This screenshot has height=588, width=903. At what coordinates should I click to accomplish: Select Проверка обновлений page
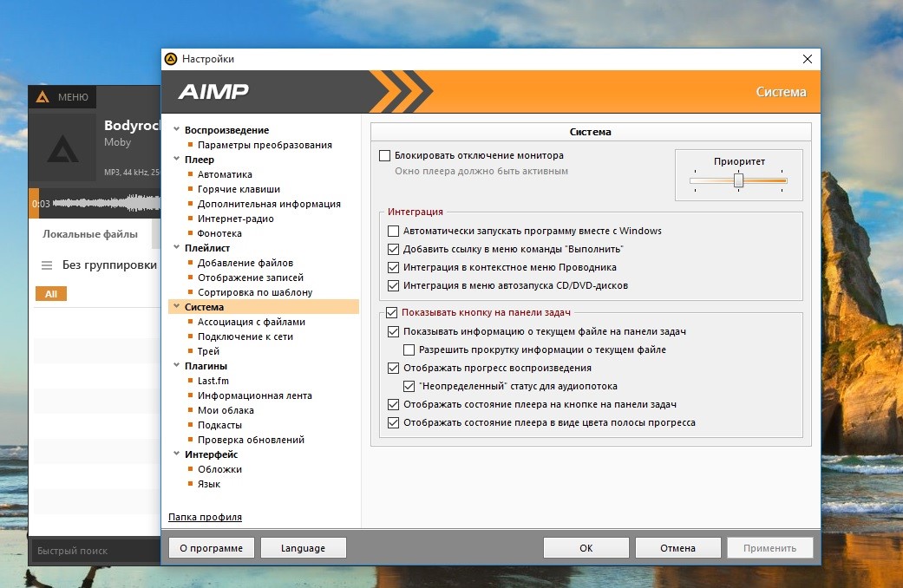coord(251,440)
